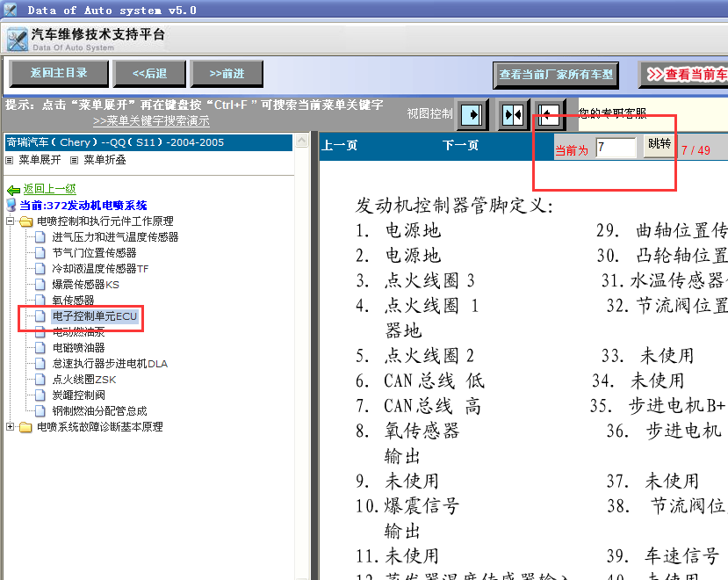
Task: Click the page icon beside 节气门位置传感器
Action: pos(40,253)
